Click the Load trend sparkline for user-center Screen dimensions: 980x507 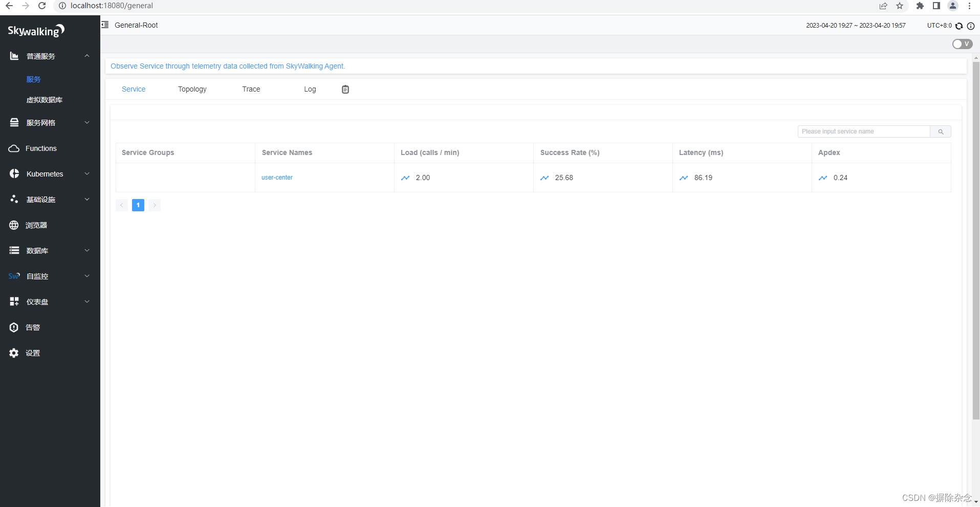pyautogui.click(x=405, y=178)
